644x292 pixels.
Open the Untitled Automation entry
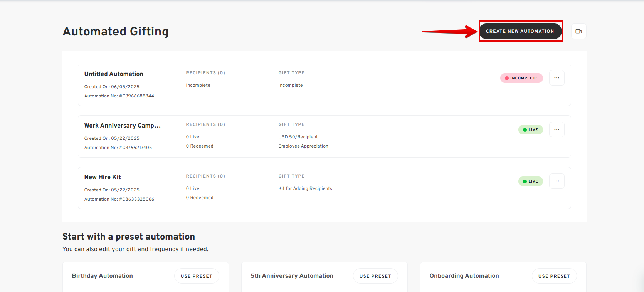pyautogui.click(x=114, y=74)
